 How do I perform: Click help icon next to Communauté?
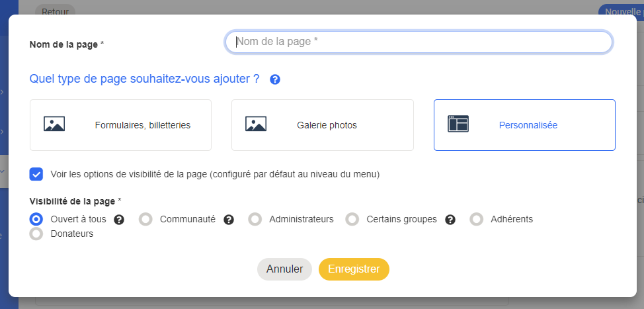(x=229, y=220)
